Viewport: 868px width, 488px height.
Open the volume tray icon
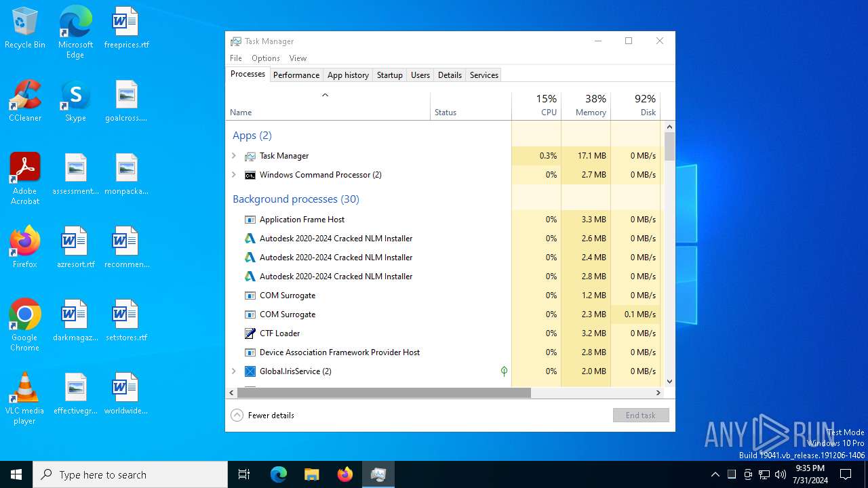781,474
